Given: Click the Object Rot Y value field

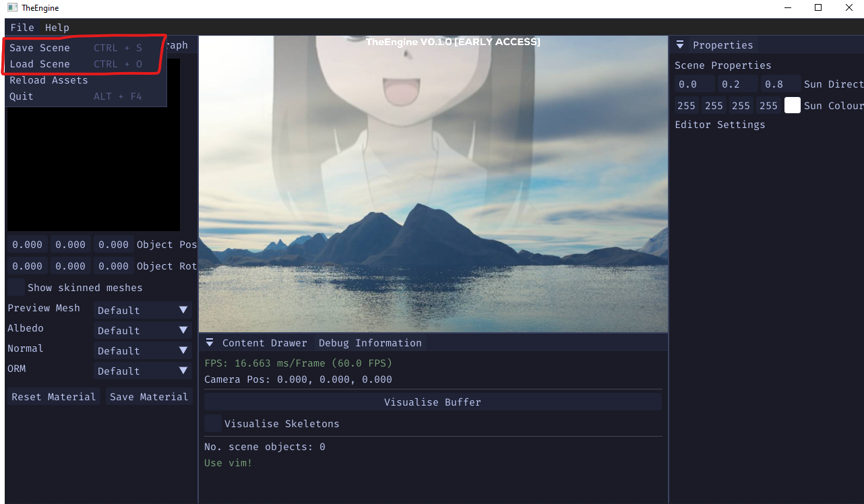Looking at the screenshot, I should [x=71, y=266].
